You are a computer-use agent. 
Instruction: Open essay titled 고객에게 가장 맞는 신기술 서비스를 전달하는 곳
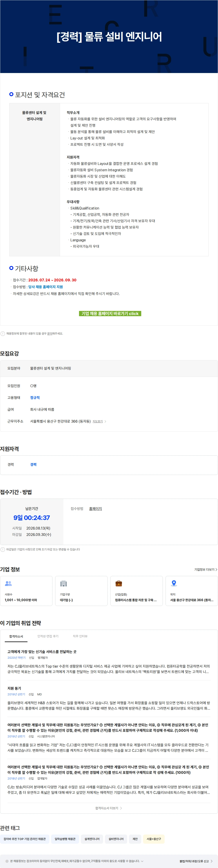(42, 652)
